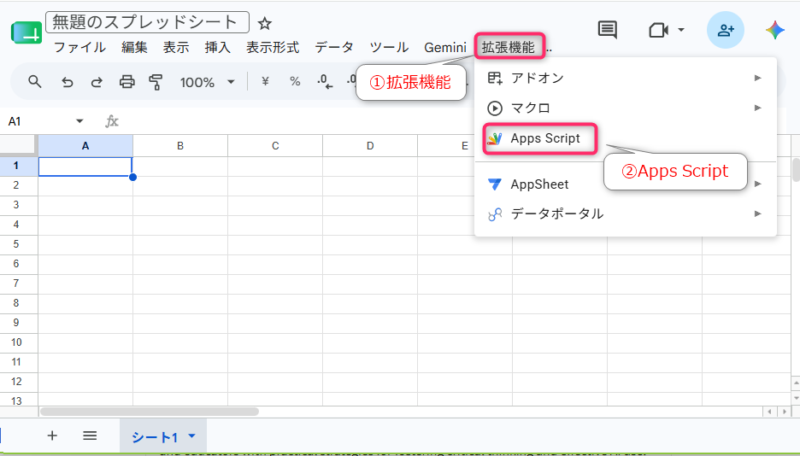Open the 表示形式 menu
The image size is (800, 456).
point(272,47)
